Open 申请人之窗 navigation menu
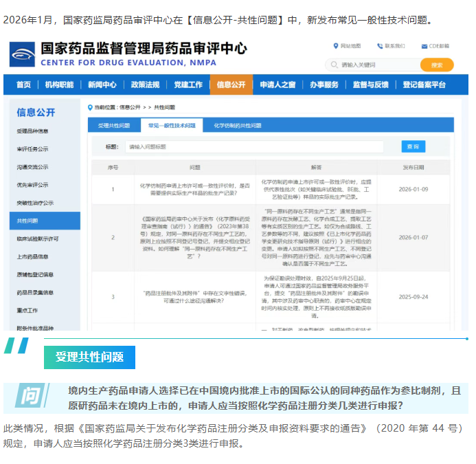The height and width of the screenshot is (464, 476). [277, 85]
